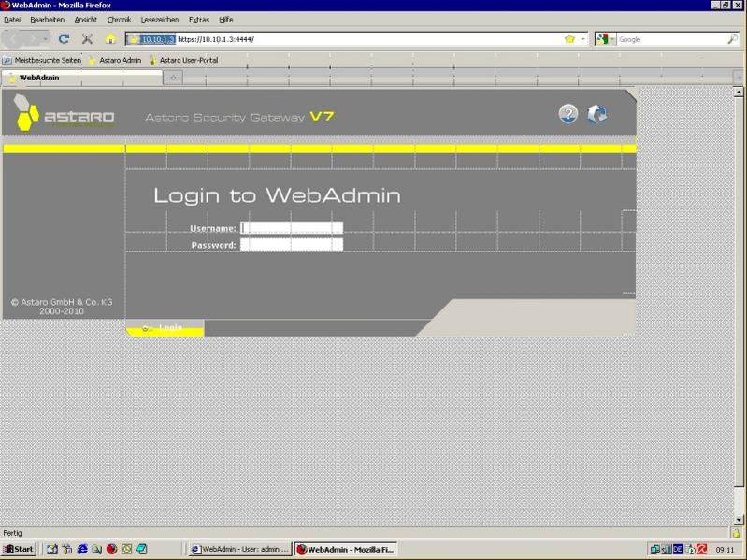The height and width of the screenshot is (560, 747).
Task: Click the search magnifier icon
Action: pyautogui.click(x=733, y=39)
